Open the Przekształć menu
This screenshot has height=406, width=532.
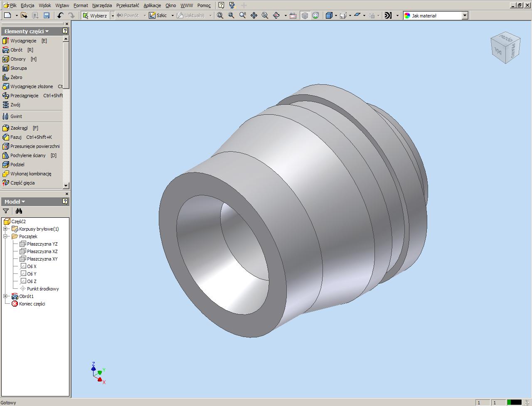coord(128,5)
